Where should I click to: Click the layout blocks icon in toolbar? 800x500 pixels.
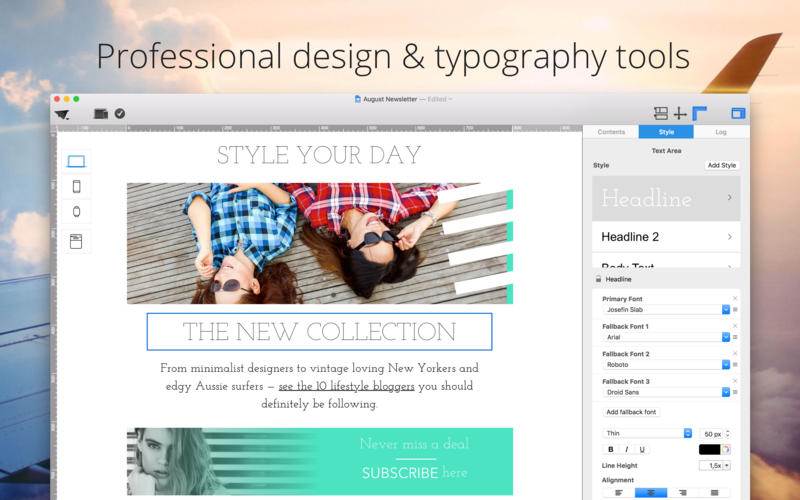point(661,113)
